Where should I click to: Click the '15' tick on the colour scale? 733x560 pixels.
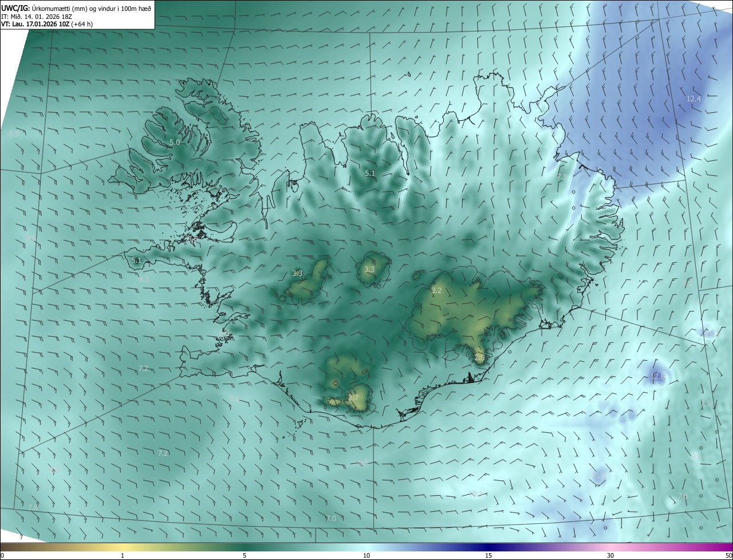click(x=488, y=556)
